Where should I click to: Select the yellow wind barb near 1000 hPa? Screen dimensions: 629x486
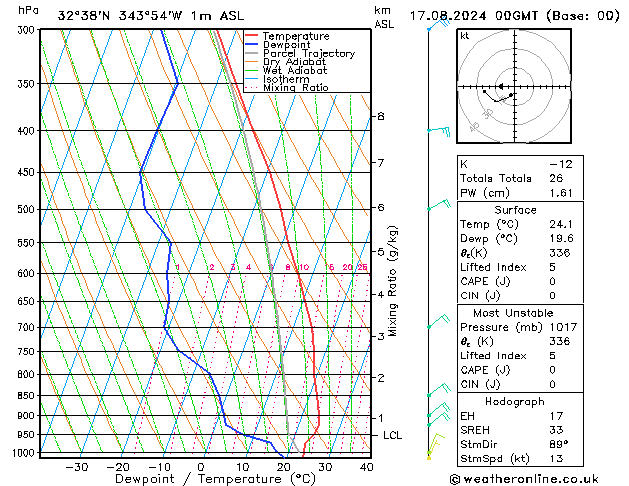click(x=433, y=447)
